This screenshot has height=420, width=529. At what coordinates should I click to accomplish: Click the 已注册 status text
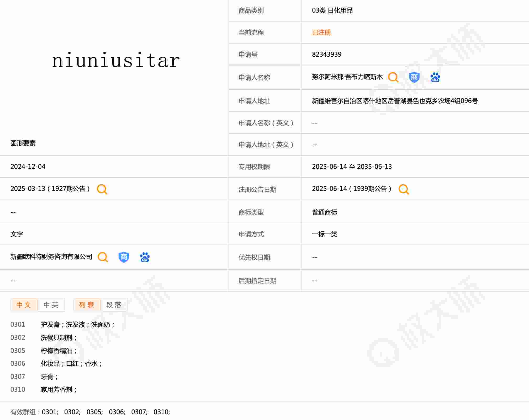point(321,33)
